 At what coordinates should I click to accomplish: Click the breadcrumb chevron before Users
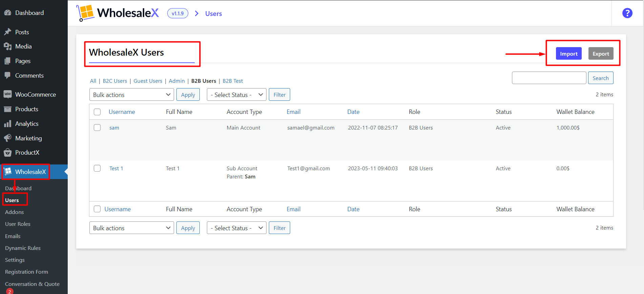[197, 14]
